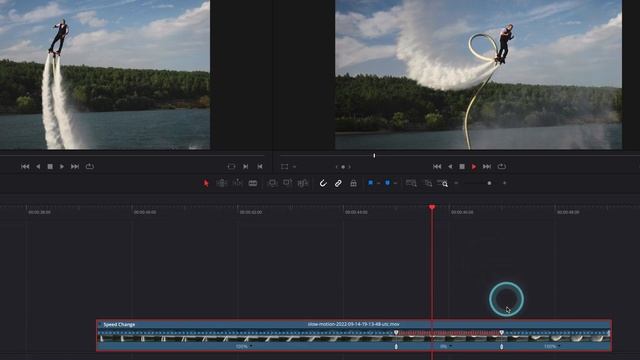Click the center dot of viewer jog control
The height and width of the screenshot is (360, 640).
pos(343,167)
